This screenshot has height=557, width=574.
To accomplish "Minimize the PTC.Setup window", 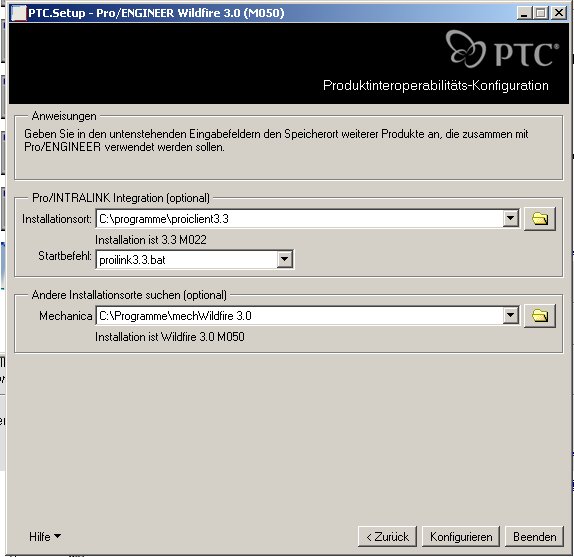I will click(524, 13).
